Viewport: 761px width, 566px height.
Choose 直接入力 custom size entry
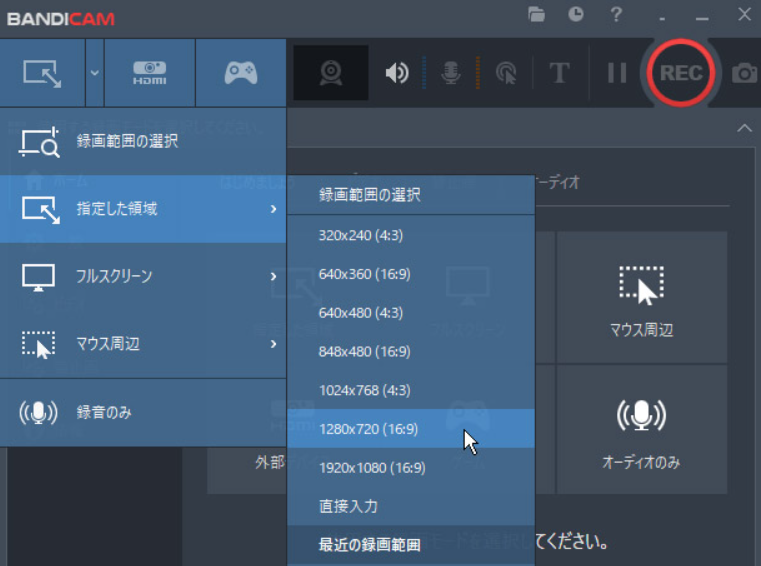[x=411, y=506]
